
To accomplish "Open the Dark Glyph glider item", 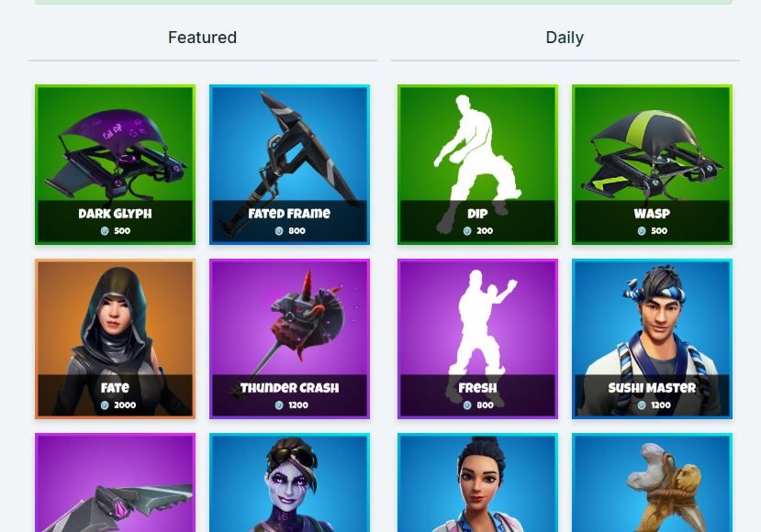I will click(x=115, y=164).
